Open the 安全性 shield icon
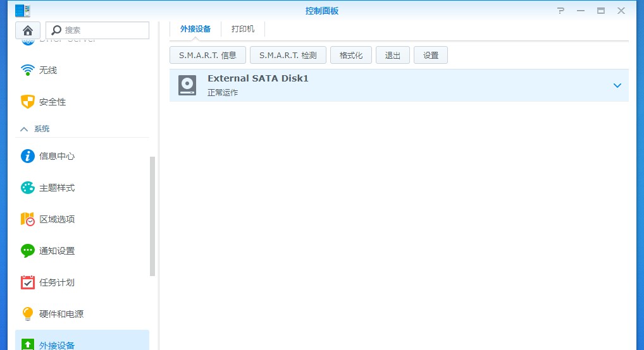644x350 pixels. 27,102
